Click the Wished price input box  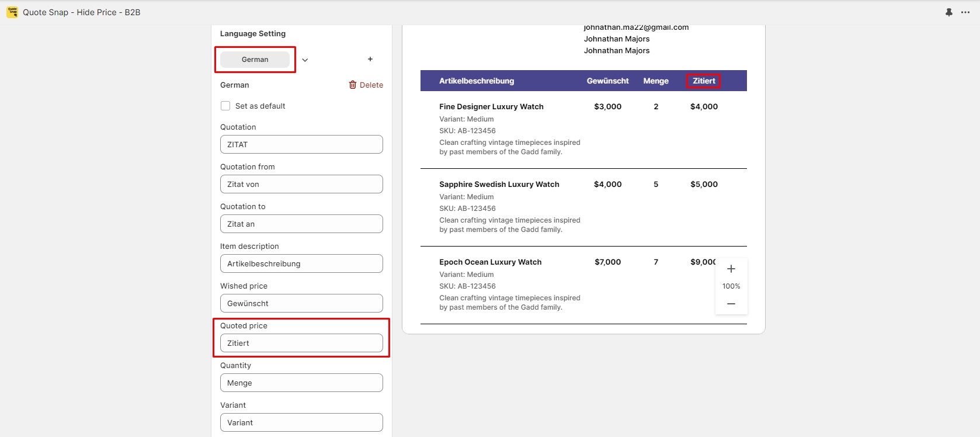click(x=301, y=303)
